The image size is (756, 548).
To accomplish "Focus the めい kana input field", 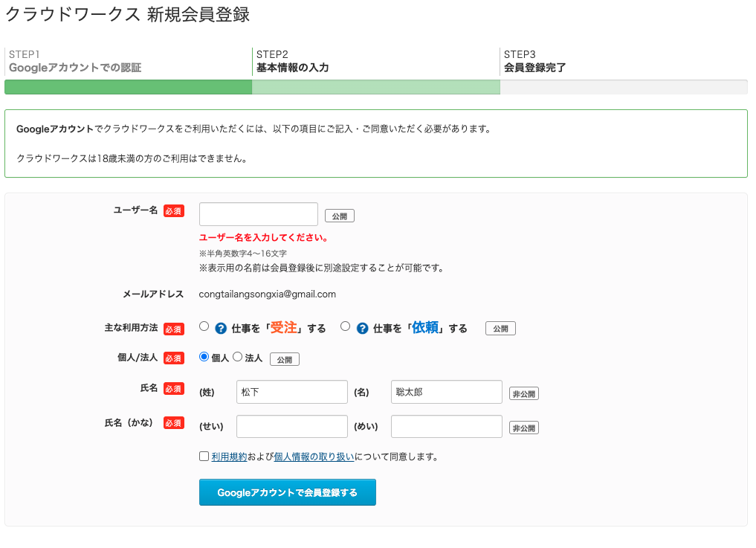I will 447,427.
